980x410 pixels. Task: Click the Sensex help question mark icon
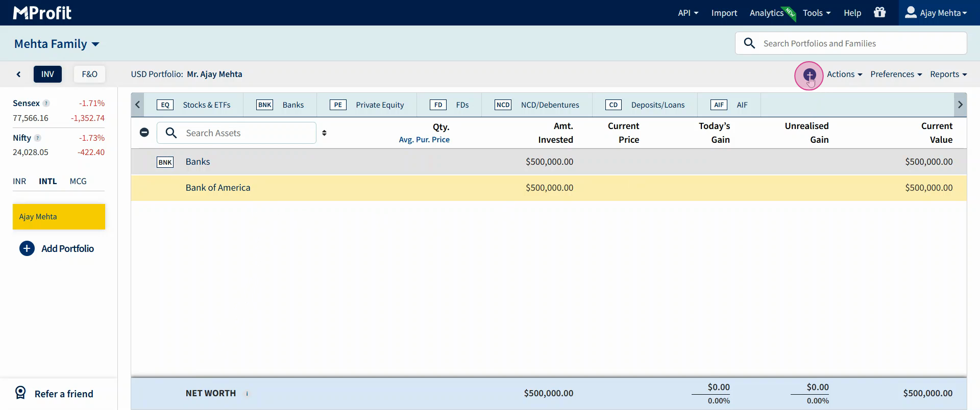[46, 104]
